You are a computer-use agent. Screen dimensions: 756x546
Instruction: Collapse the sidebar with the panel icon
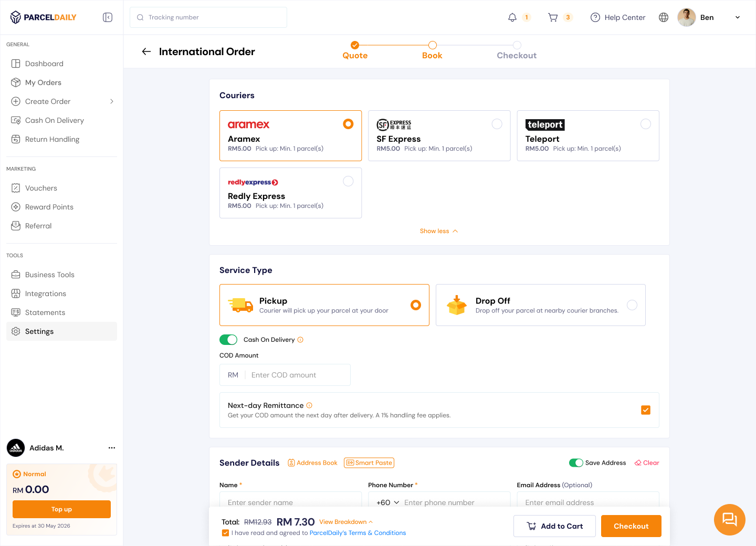108,17
